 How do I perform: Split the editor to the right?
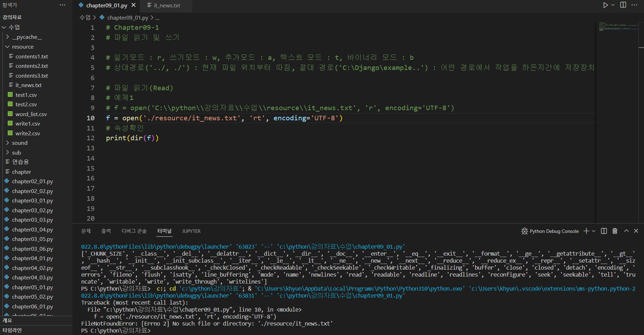(623, 5)
